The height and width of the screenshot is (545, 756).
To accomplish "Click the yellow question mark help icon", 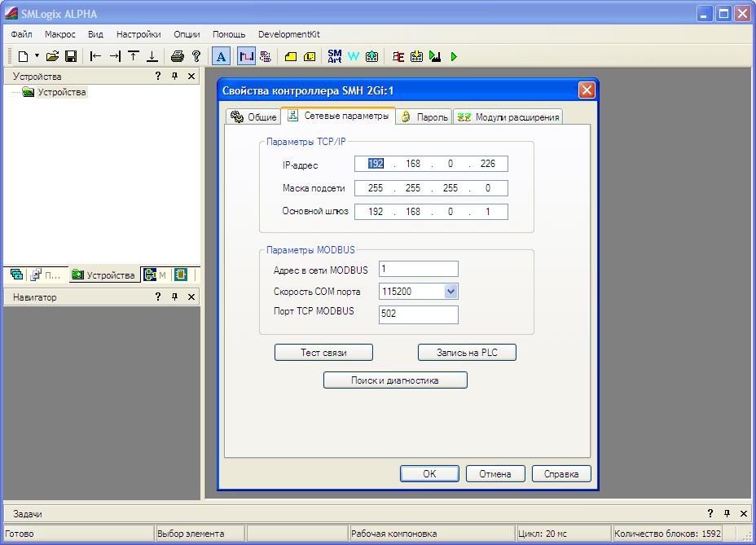I will pyautogui.click(x=196, y=56).
